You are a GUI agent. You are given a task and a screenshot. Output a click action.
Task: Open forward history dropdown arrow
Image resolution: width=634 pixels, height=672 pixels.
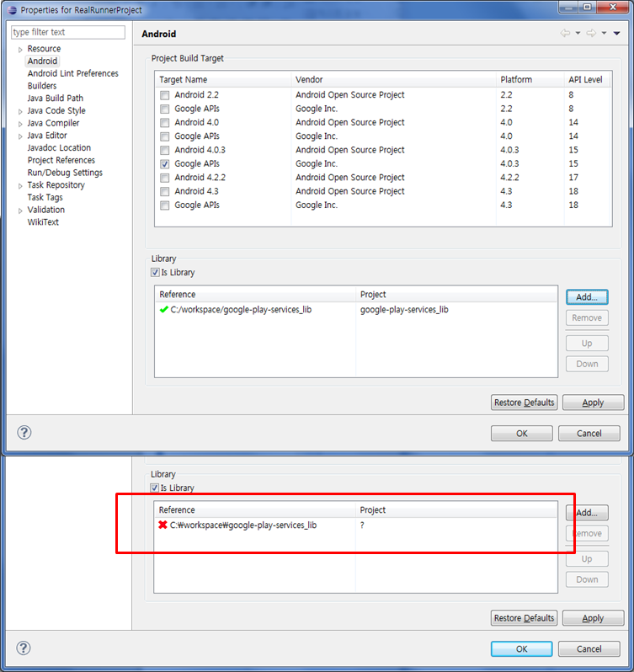click(604, 33)
